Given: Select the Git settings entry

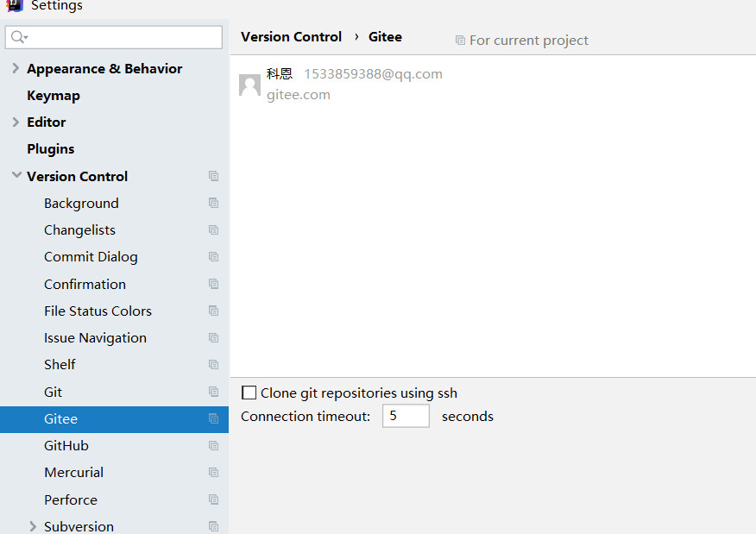Looking at the screenshot, I should [53, 392].
